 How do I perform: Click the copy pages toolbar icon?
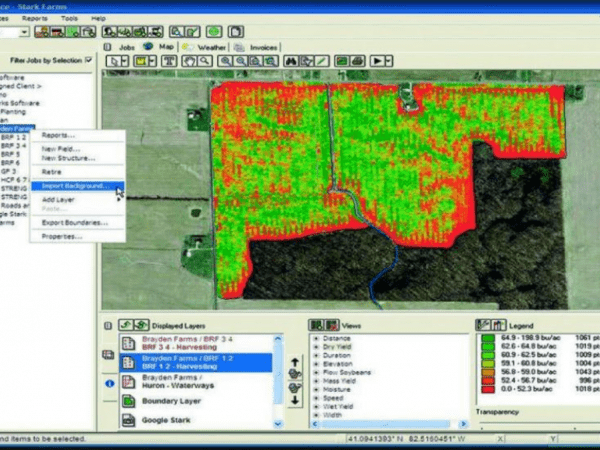coord(236,31)
